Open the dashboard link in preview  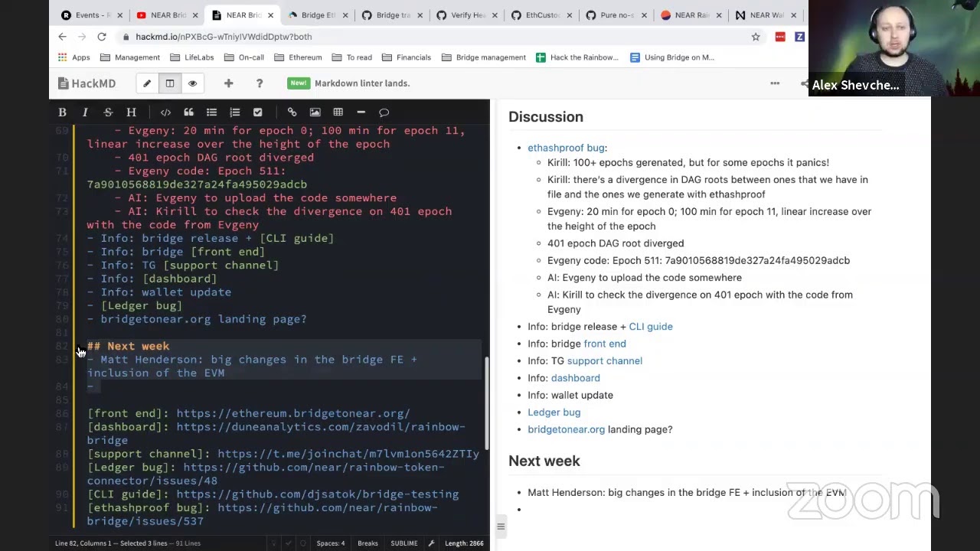pos(575,378)
